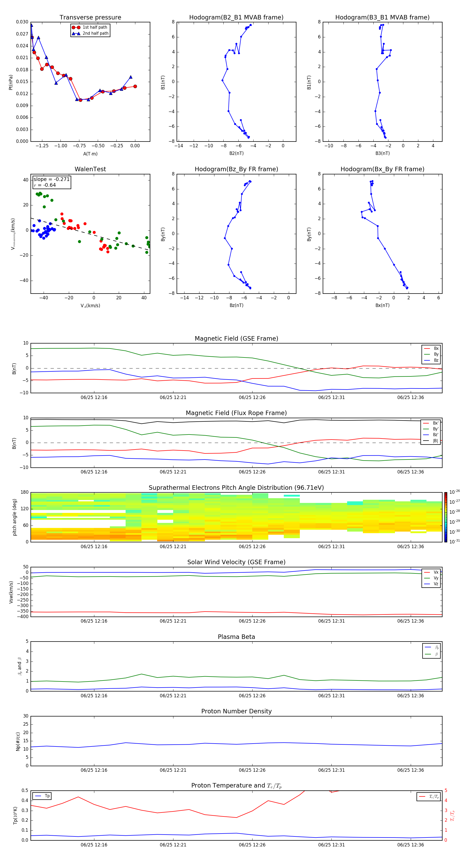Screen dimensions: 473x868
Task: Click the pitch angle color bar
Action: pos(445,517)
